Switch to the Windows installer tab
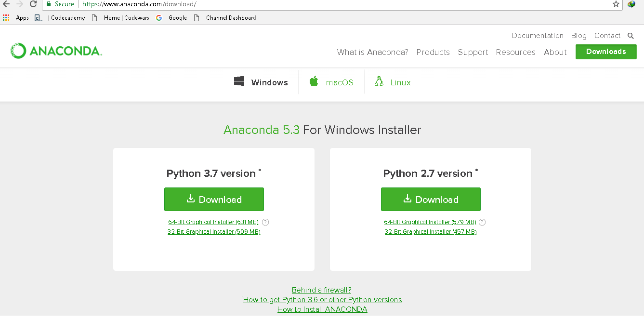This screenshot has width=644, height=320. coord(261,82)
